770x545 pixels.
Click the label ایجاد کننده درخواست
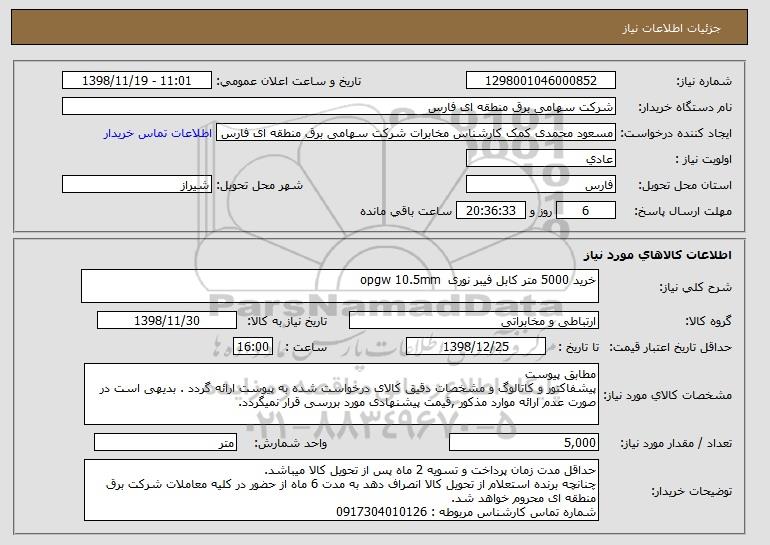(x=676, y=133)
